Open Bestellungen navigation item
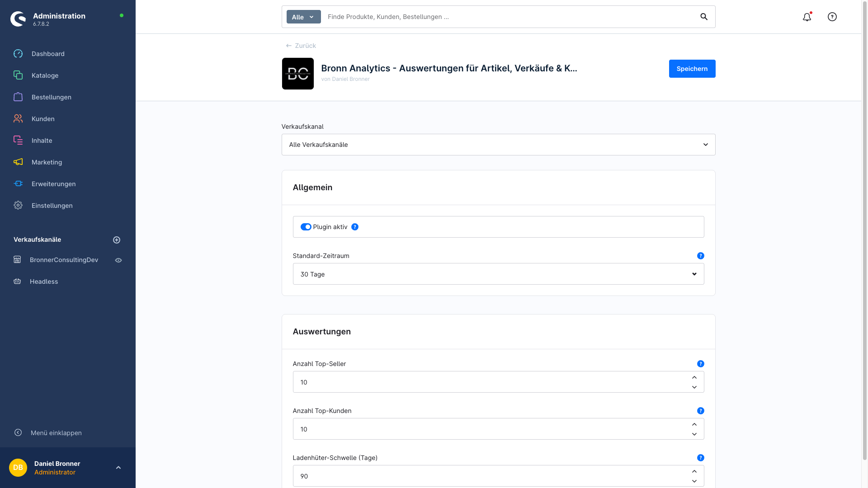This screenshot has width=868, height=488. click(51, 97)
